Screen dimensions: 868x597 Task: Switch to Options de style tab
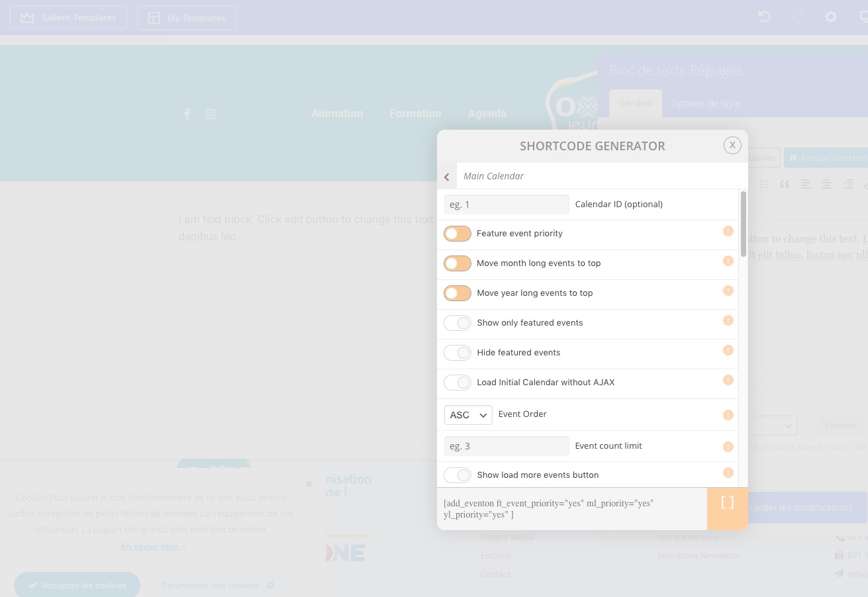pyautogui.click(x=706, y=103)
